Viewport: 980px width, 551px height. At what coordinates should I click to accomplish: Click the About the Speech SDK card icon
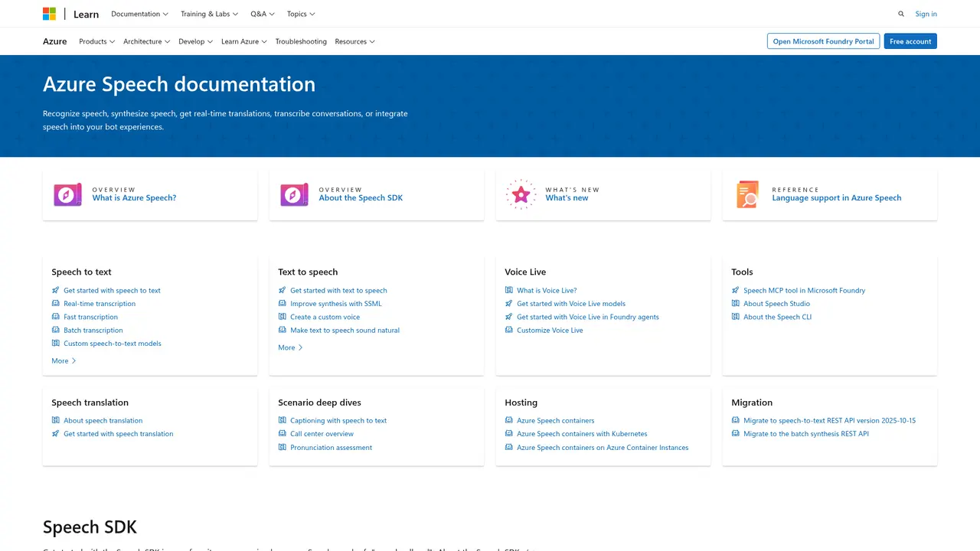coord(294,194)
